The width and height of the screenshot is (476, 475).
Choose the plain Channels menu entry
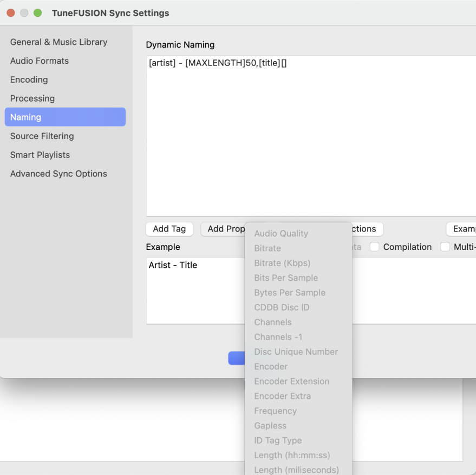[298, 322]
